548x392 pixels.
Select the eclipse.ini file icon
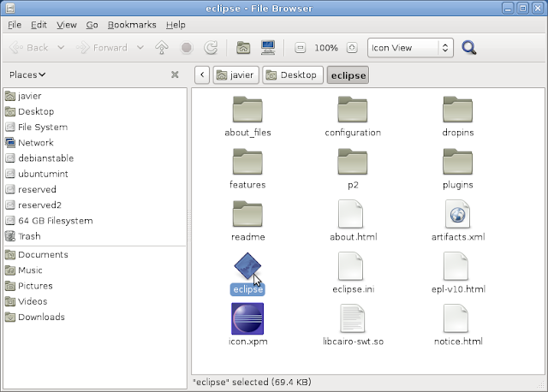(350, 266)
